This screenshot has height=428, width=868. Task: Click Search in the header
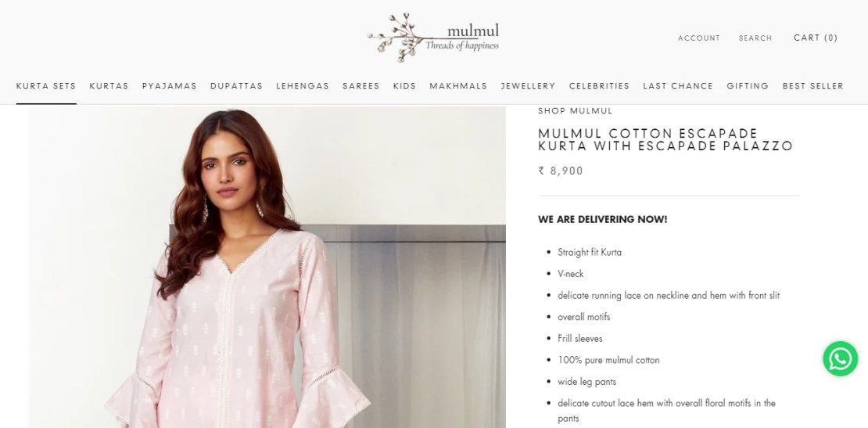coord(755,38)
